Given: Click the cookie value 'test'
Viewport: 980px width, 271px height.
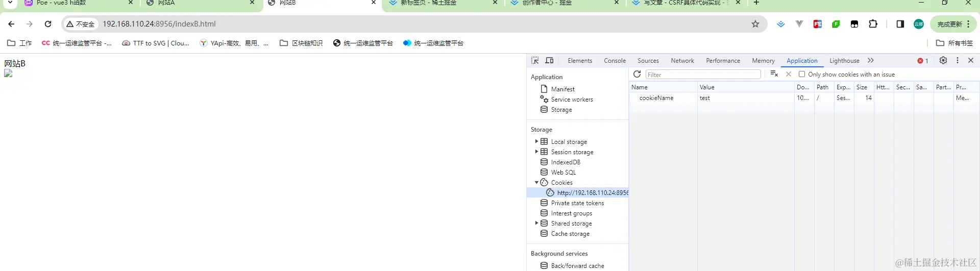Looking at the screenshot, I should point(705,97).
